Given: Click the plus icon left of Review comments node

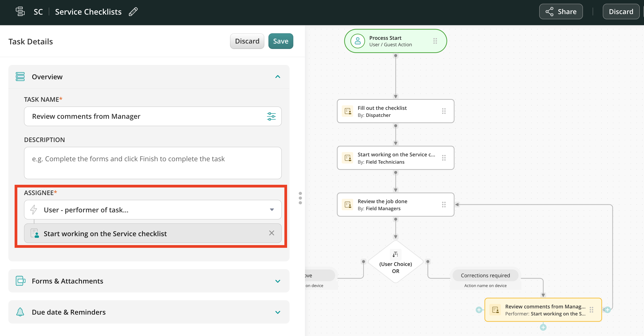Looking at the screenshot, I should coord(479,310).
